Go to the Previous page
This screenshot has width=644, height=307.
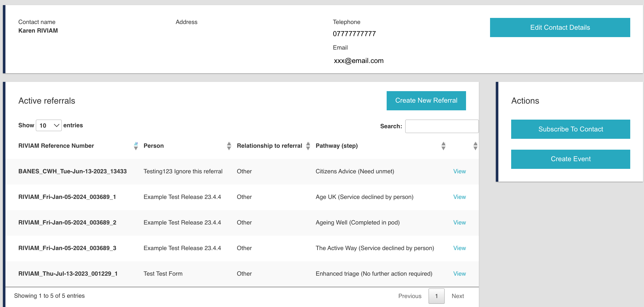(x=410, y=296)
